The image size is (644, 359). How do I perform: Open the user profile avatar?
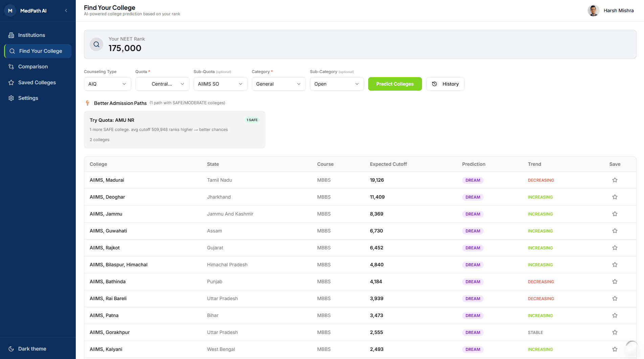click(593, 10)
